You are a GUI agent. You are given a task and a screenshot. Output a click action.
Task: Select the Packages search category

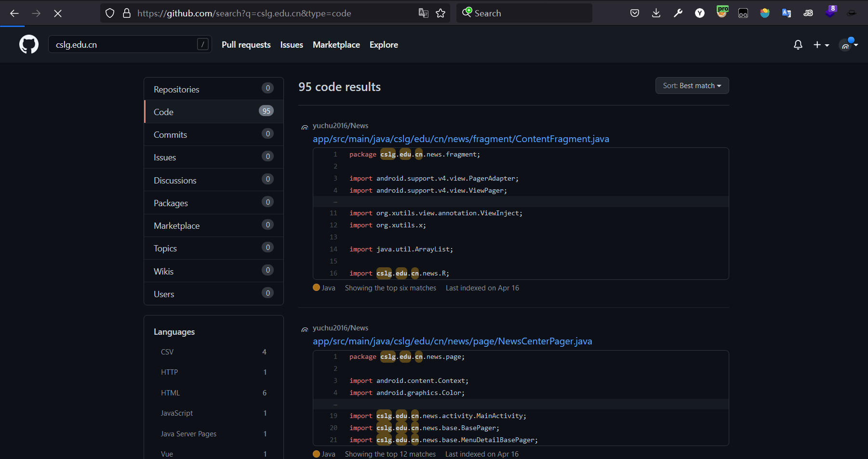click(214, 203)
